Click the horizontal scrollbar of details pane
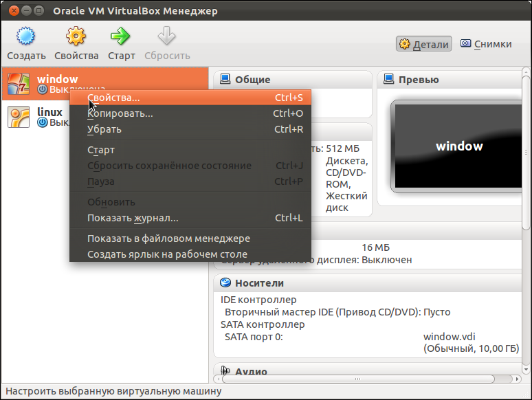Image resolution: width=532 pixels, height=400 pixels. (358, 379)
